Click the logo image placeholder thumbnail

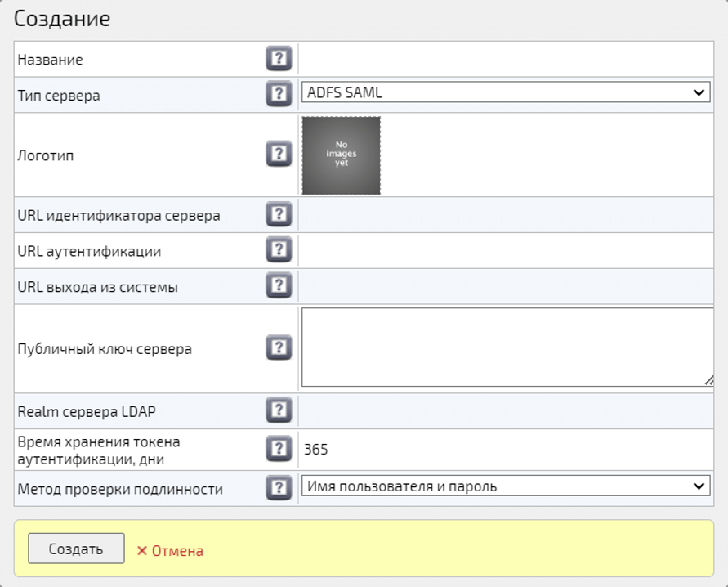click(341, 155)
